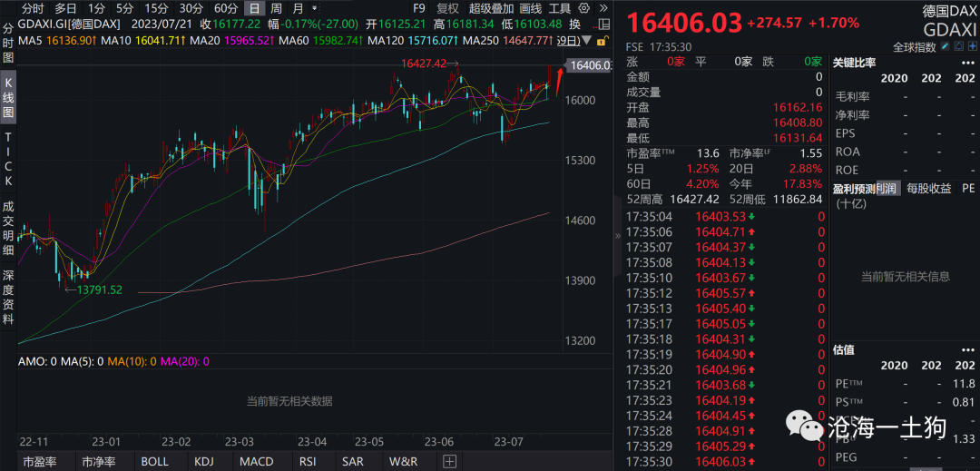Select the 日 daily period

coord(254,9)
